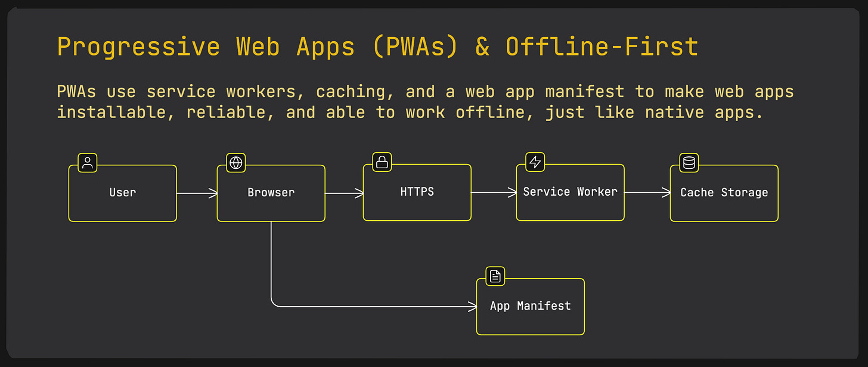Screen dimensions: 868x367
Task: Click the user profile icon above the User box
Action: [86, 162]
